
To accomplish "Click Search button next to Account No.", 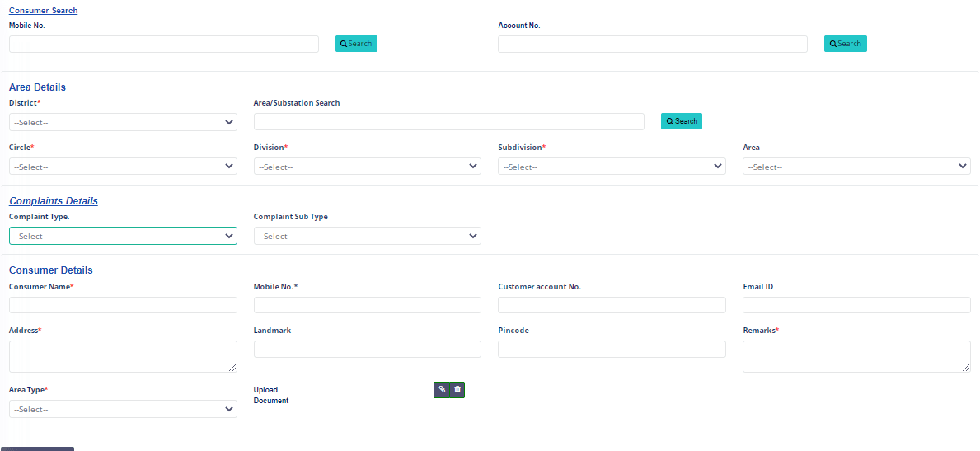I will [845, 44].
